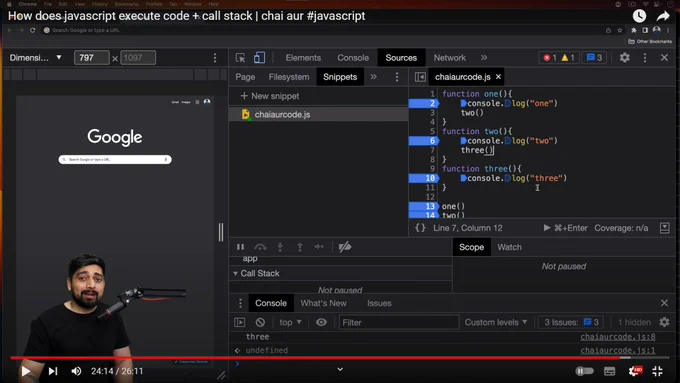Click the Step icon in debugger toolbar

click(319, 247)
